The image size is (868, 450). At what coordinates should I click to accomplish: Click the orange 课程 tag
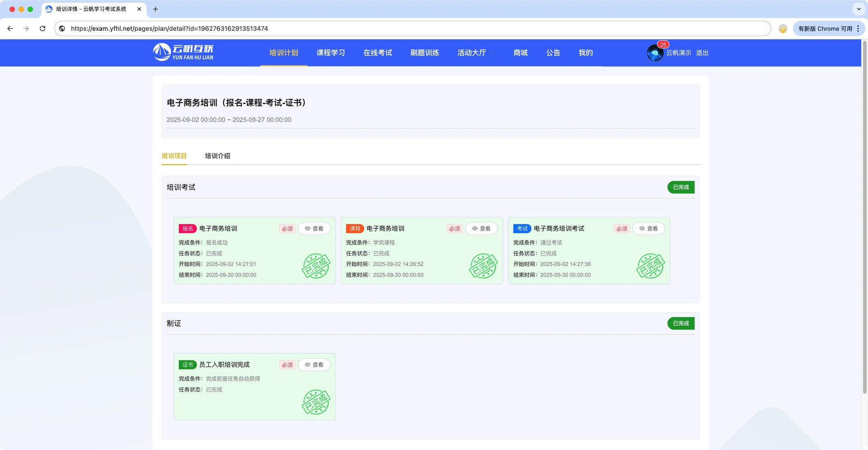tap(355, 229)
